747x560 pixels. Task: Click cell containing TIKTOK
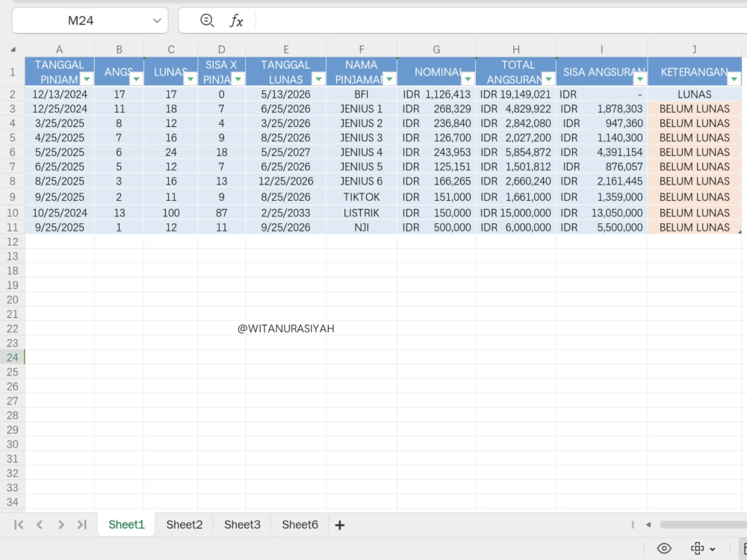coord(362,196)
